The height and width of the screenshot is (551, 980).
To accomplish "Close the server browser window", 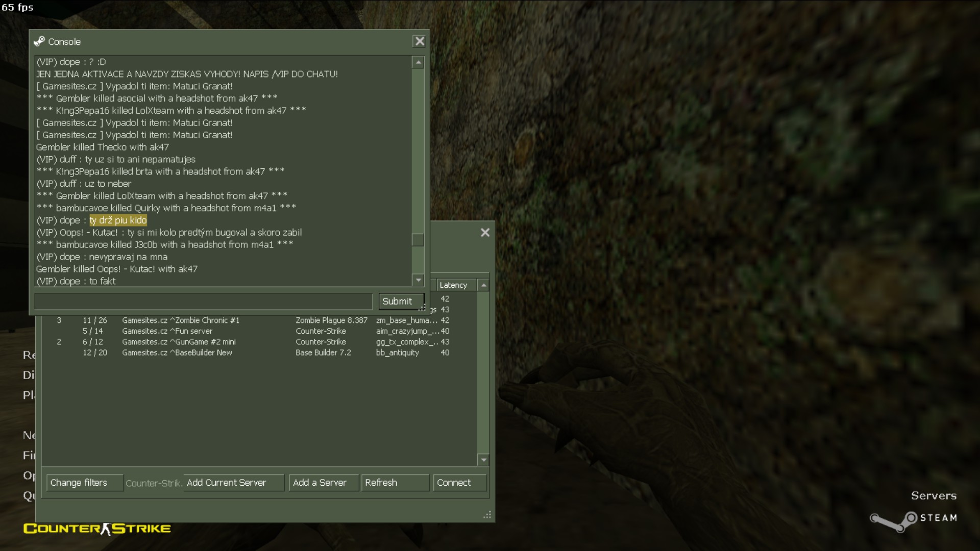I will tap(485, 233).
